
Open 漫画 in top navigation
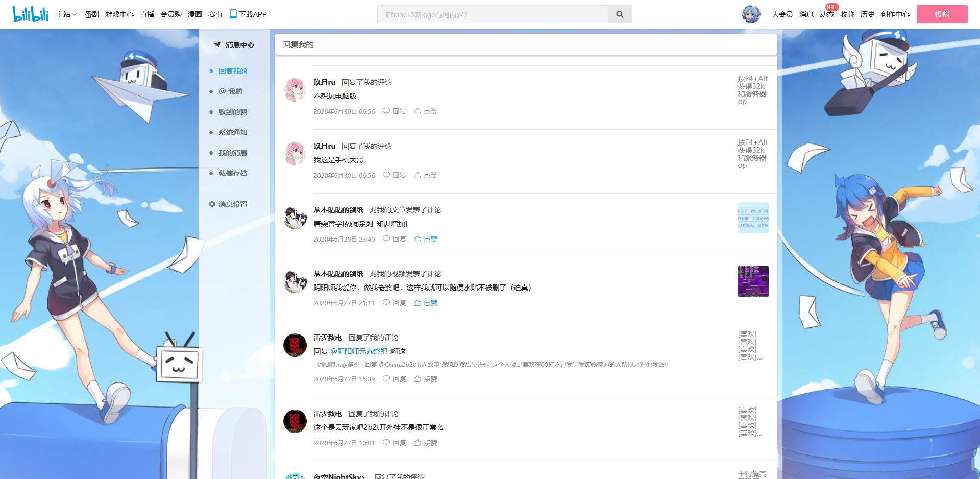[x=195, y=14]
